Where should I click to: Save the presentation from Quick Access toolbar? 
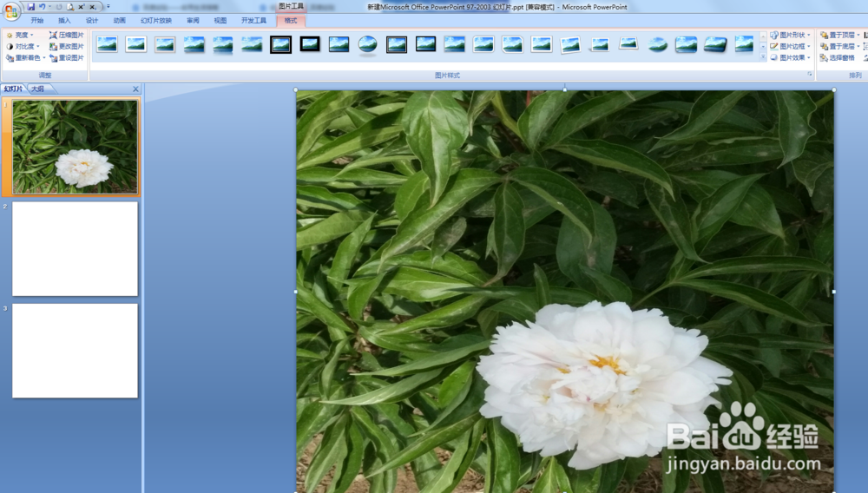[x=31, y=7]
